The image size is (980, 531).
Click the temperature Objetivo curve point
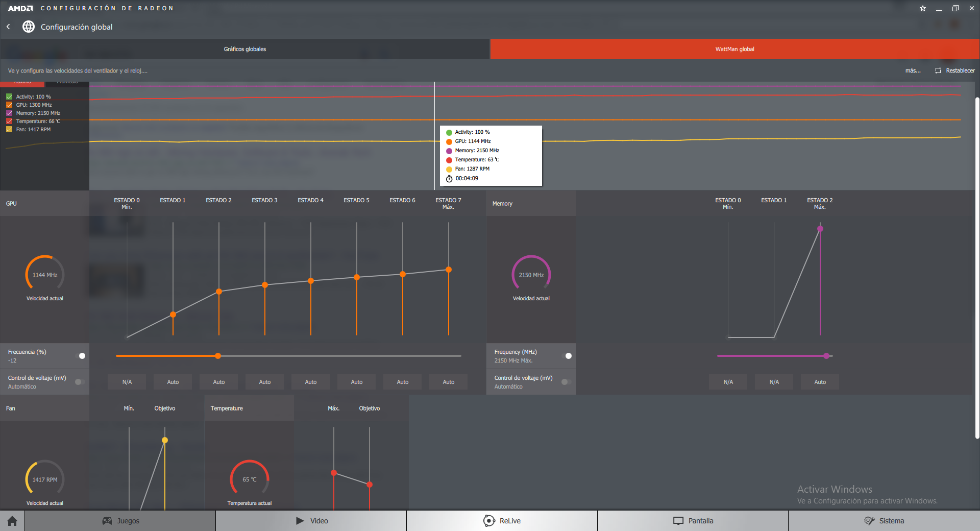pos(370,485)
